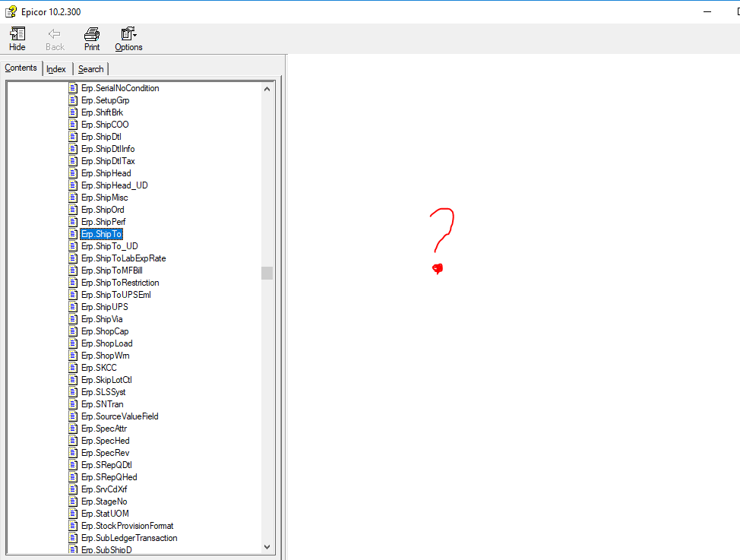Screen dimensions: 740x560
Task: Select Erp.SubLedgerTransaction in the tree
Action: click(x=129, y=538)
